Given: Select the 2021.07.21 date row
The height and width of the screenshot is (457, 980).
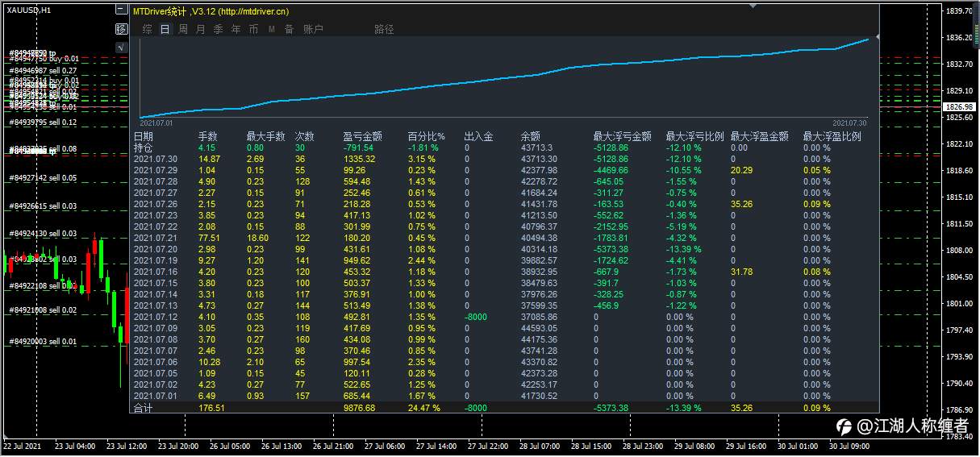Looking at the screenshot, I should tap(154, 238).
